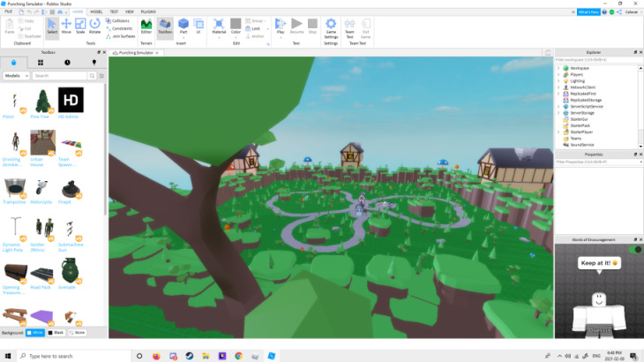Switch to the MODEL ribbon tab
Viewport: 644px width, 362px height.
96,11
